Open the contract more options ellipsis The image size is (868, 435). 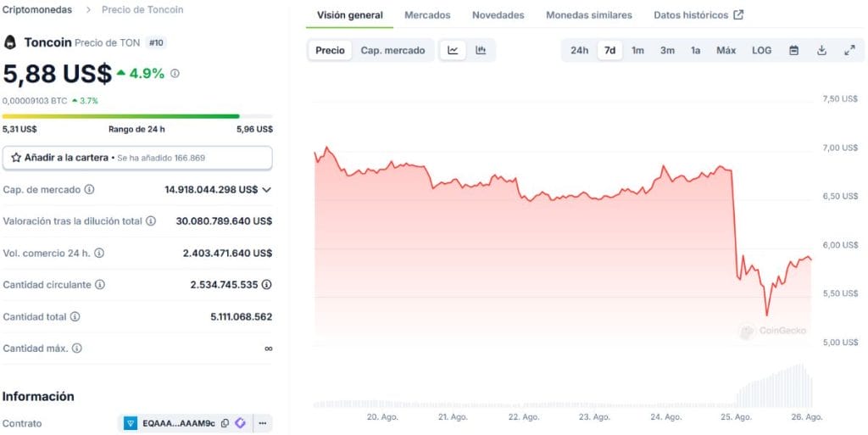[x=263, y=423]
